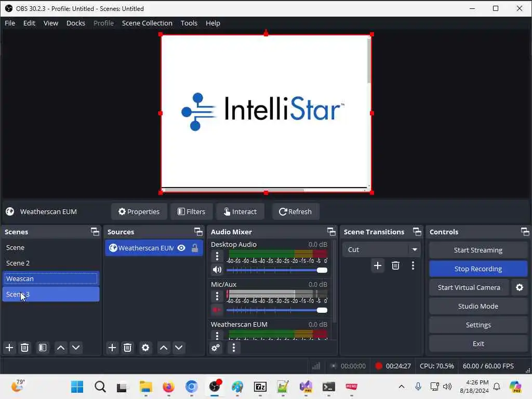The image size is (532, 399).
Task: Open virtual camera settings gear
Action: click(520, 287)
